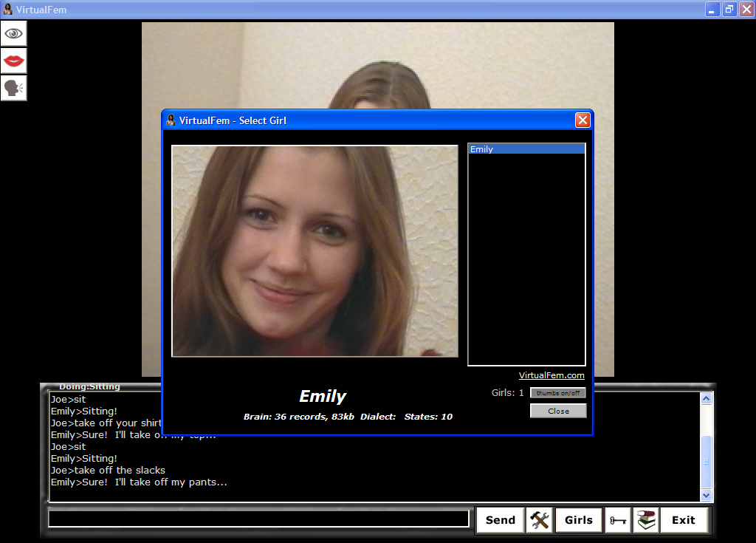
Task: Click the chat log scrollbar down arrow
Action: tap(707, 495)
